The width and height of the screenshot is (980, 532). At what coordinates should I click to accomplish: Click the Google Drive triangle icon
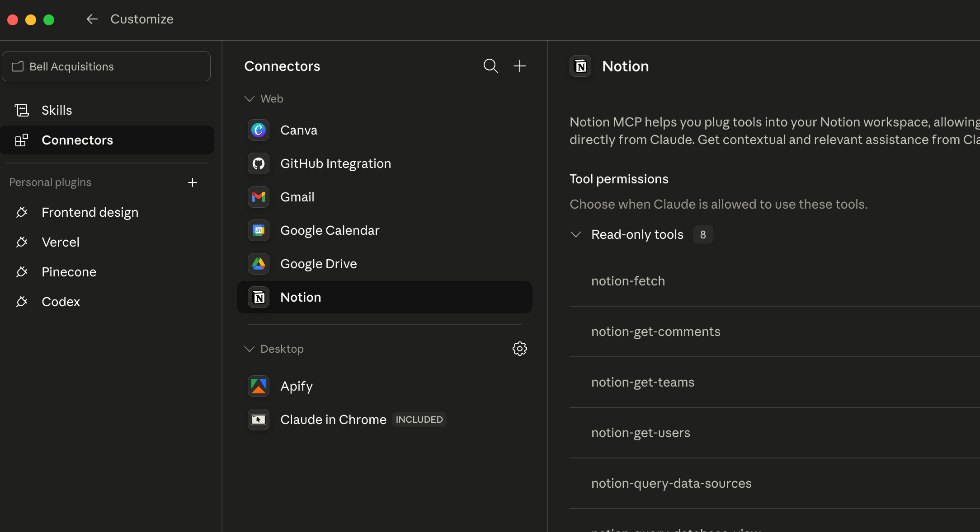coord(259,264)
